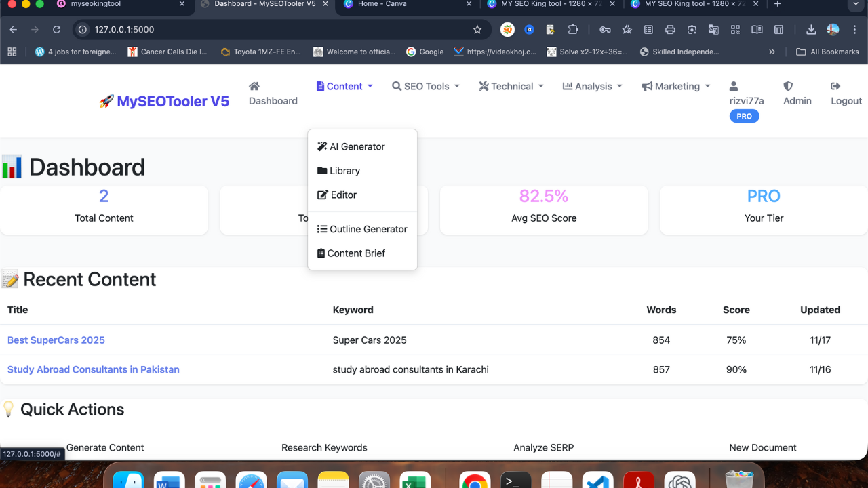Open the Content Brief tool
Image resolution: width=868 pixels, height=488 pixels.
(356, 253)
